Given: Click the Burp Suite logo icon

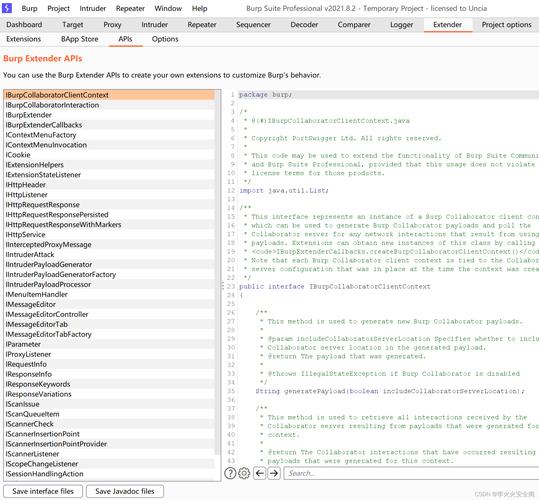Looking at the screenshot, I should click(x=7, y=8).
